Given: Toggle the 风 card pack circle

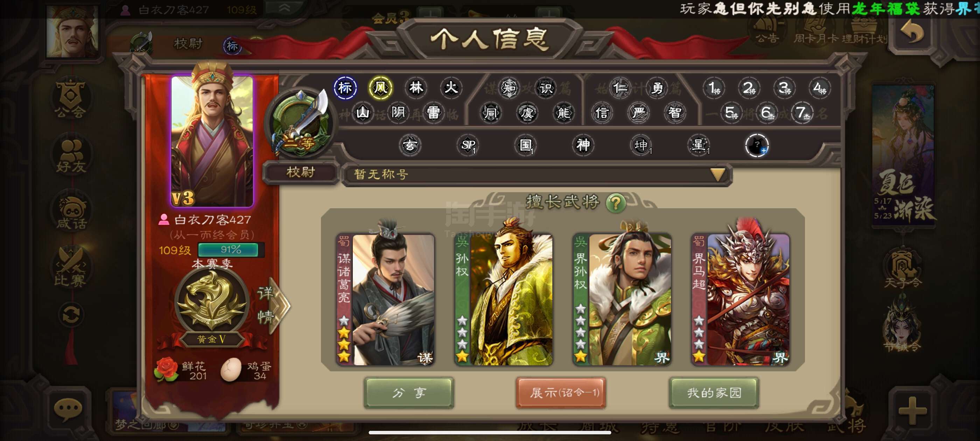Looking at the screenshot, I should pos(380,88).
